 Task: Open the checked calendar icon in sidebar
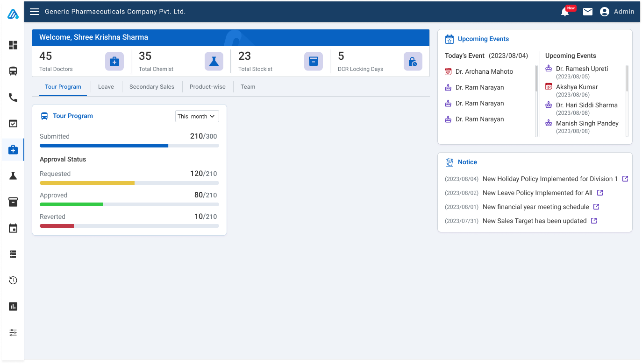click(x=13, y=124)
